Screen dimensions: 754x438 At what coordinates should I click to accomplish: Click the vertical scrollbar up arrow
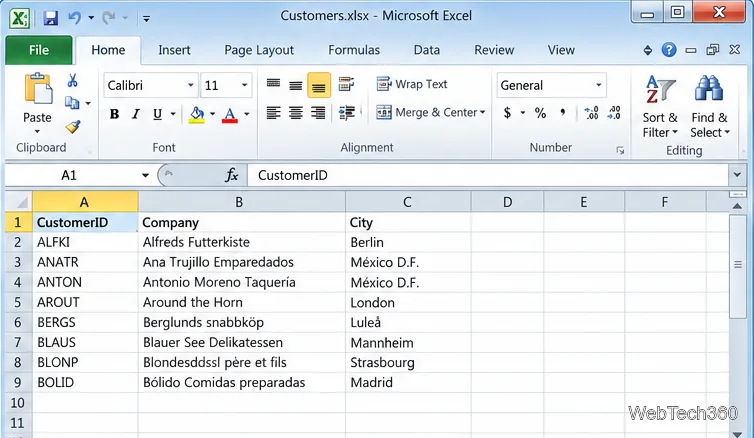[737, 206]
